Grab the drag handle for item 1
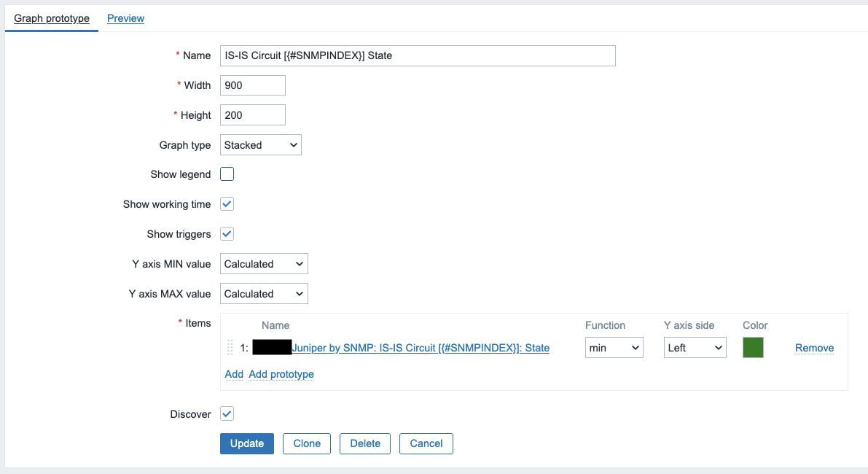Screen dimensions: 868x474 230,348
